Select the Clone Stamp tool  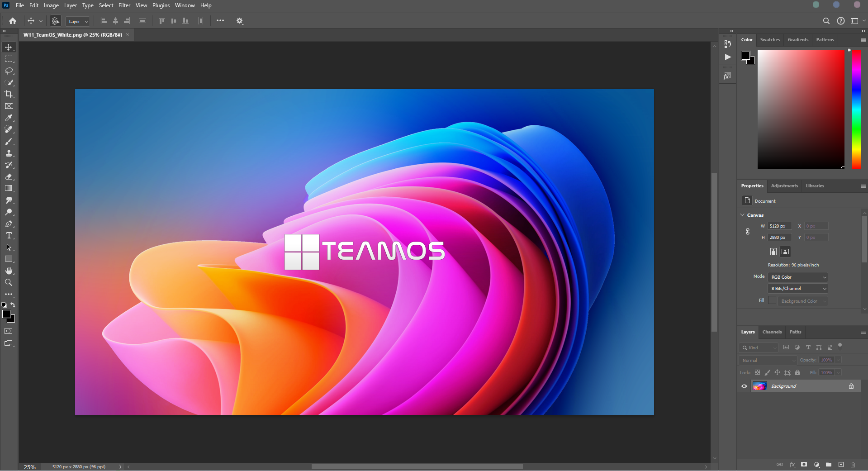[9, 153]
